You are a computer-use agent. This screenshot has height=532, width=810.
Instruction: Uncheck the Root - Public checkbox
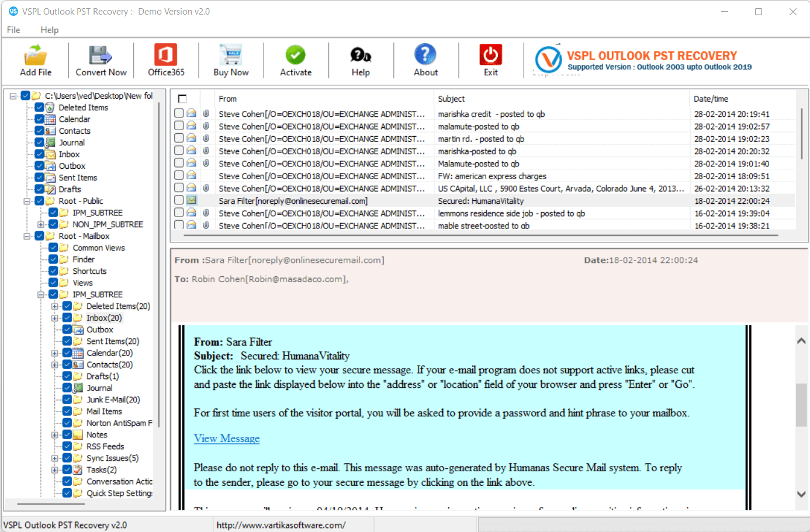(x=39, y=201)
